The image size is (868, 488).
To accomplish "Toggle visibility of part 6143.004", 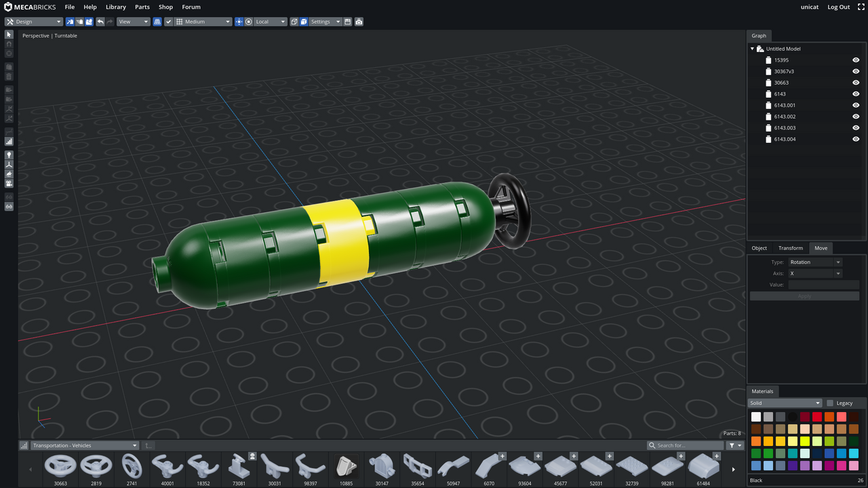I will point(856,139).
